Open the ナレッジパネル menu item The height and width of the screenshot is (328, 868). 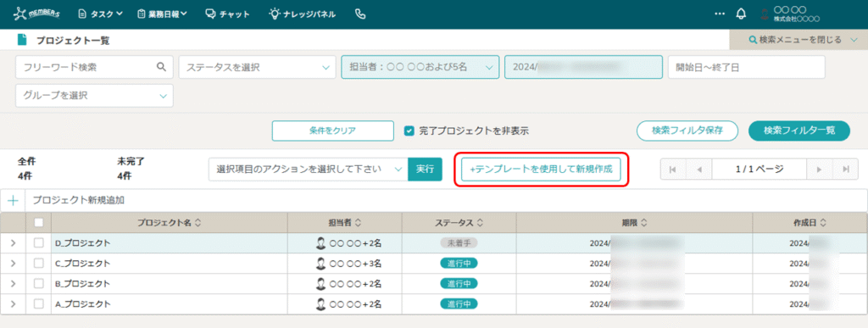pos(303,14)
